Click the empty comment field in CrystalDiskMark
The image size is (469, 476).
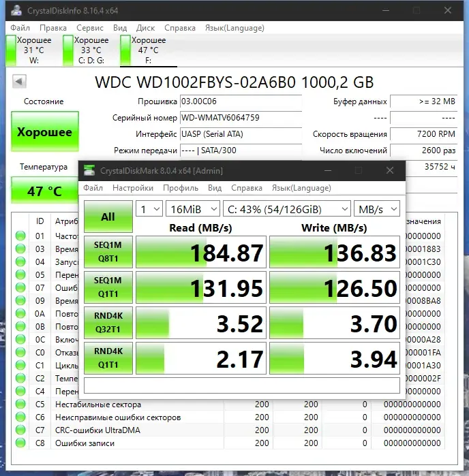241,385
